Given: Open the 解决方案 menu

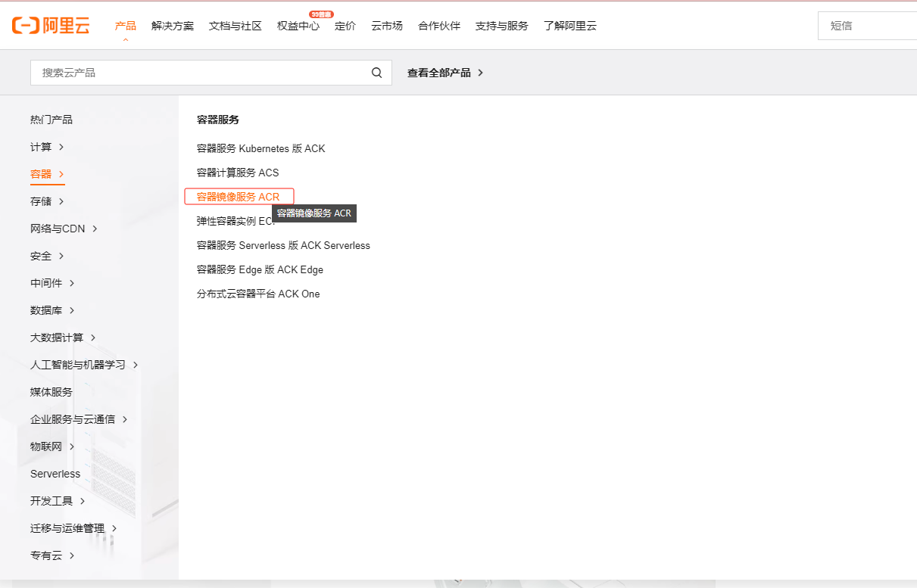Looking at the screenshot, I should (173, 26).
